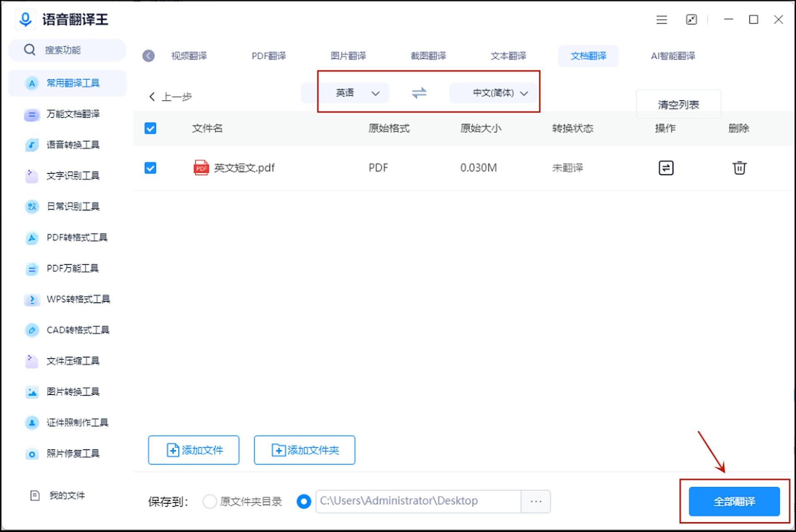This screenshot has height=532, width=796.
Task: Uncheck the 英文短文.pdf file checkbox
Action: click(x=150, y=168)
